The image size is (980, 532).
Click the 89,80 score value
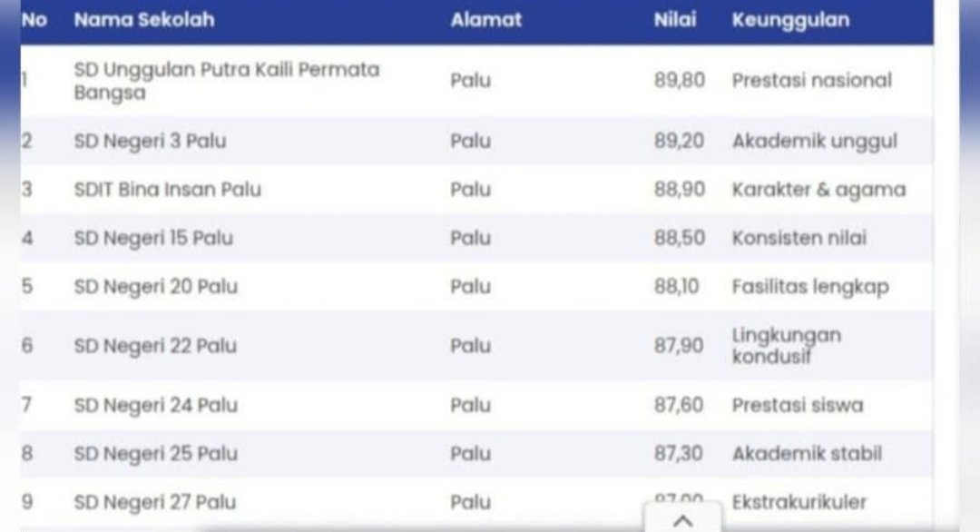click(679, 80)
